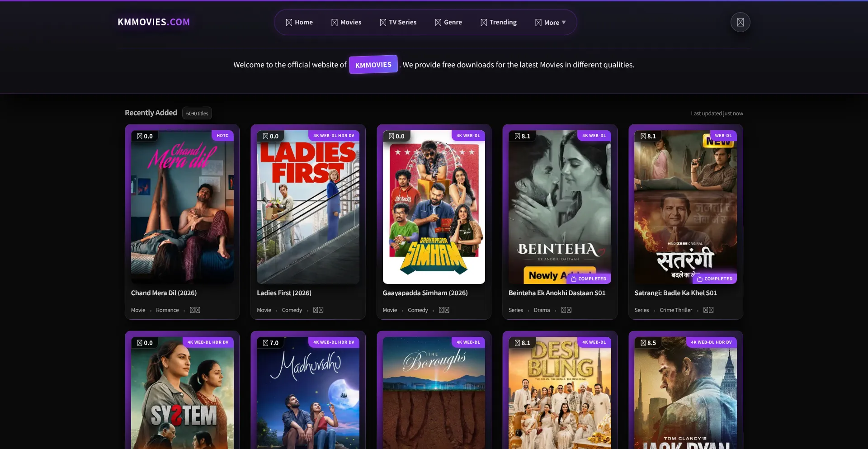868x449 pixels.
Task: Open the Gaayapadda Simham poster
Action: coord(434,207)
